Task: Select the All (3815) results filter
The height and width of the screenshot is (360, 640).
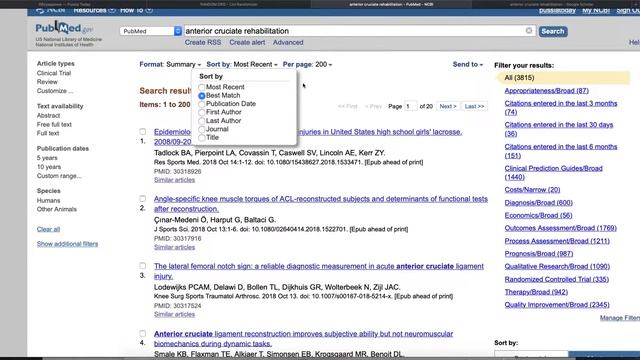Action: pyautogui.click(x=563, y=78)
